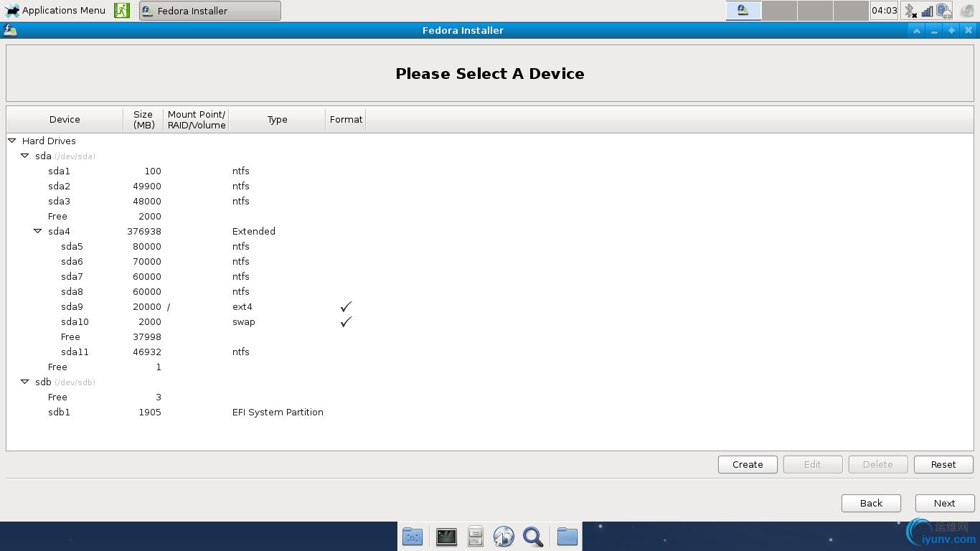Select the sda8 partition row
Viewport: 980px width, 551px height.
click(490, 291)
